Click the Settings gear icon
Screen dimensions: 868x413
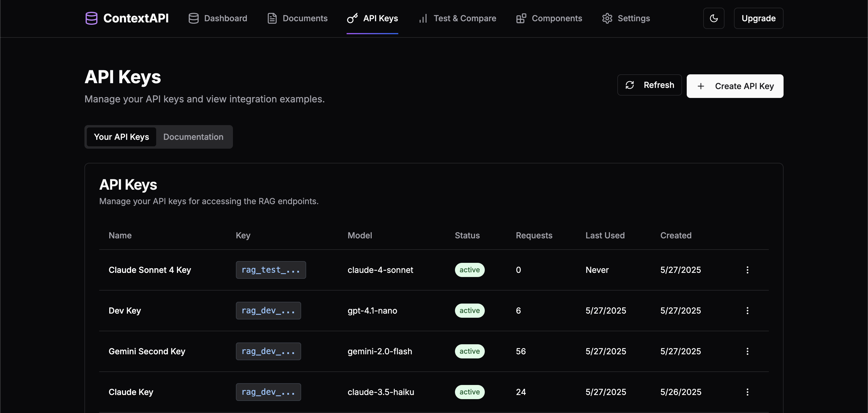[x=608, y=18]
